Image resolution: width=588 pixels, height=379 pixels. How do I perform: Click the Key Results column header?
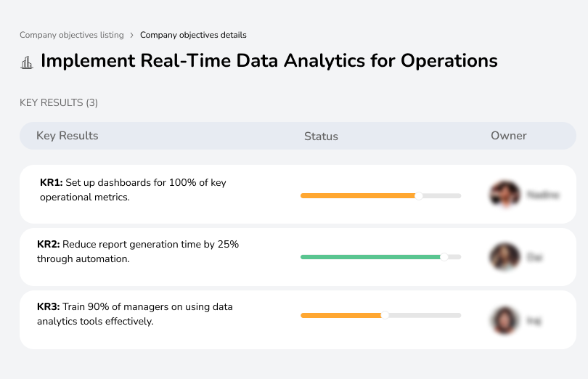[x=67, y=136]
